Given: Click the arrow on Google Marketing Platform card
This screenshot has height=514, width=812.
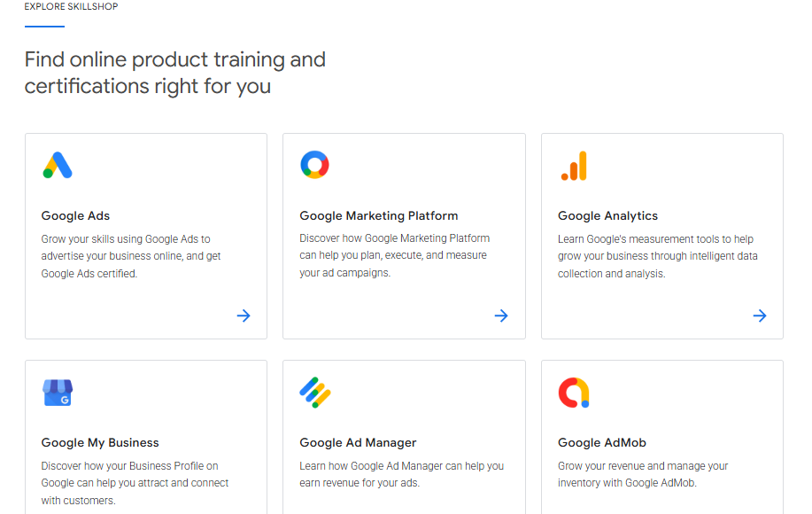Looking at the screenshot, I should [x=501, y=315].
